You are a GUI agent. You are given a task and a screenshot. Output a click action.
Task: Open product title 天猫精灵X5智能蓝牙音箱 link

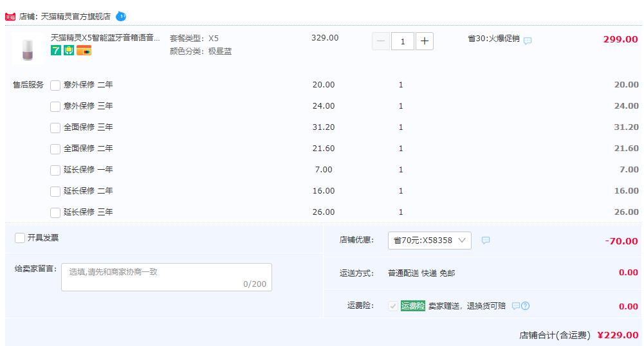point(105,38)
